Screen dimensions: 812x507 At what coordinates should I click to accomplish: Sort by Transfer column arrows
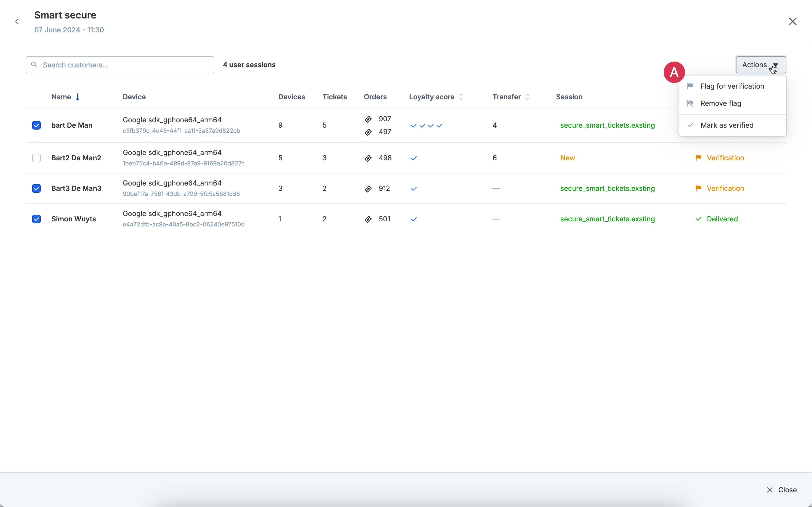pyautogui.click(x=527, y=97)
